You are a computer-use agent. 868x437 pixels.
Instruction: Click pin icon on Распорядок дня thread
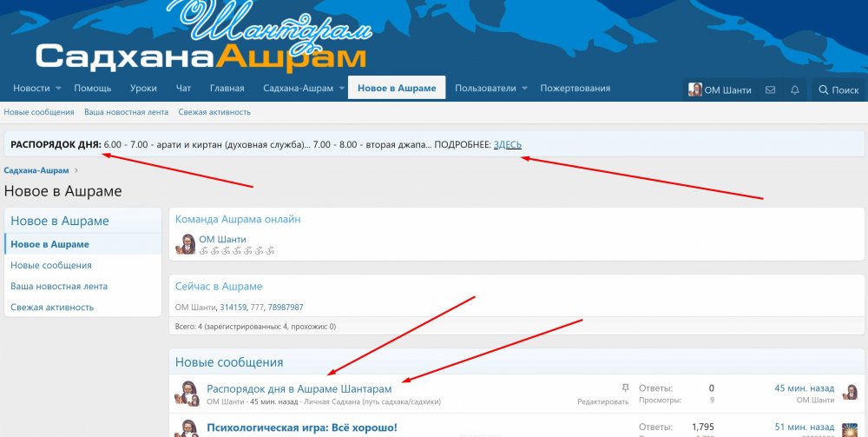pos(626,388)
